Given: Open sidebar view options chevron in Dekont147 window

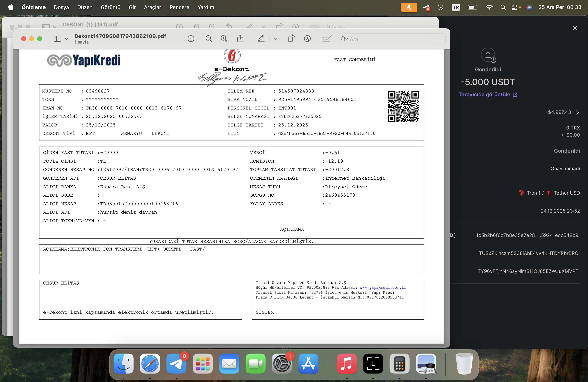Looking at the screenshot, I should click(66, 39).
